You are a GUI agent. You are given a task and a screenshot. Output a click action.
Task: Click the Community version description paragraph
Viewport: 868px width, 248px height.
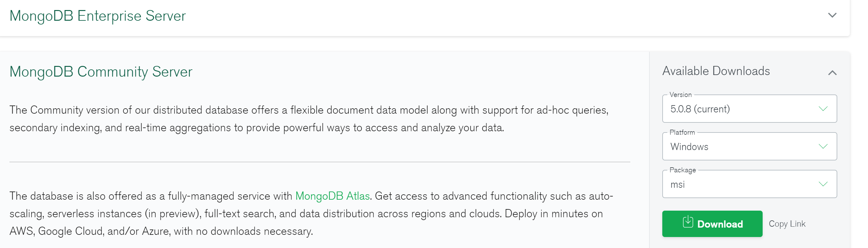(x=309, y=119)
